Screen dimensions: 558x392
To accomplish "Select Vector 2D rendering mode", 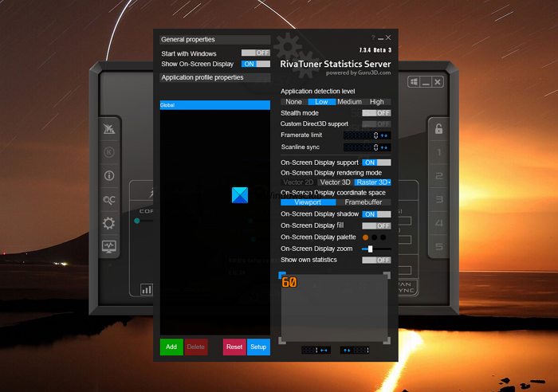I will coord(298,182).
